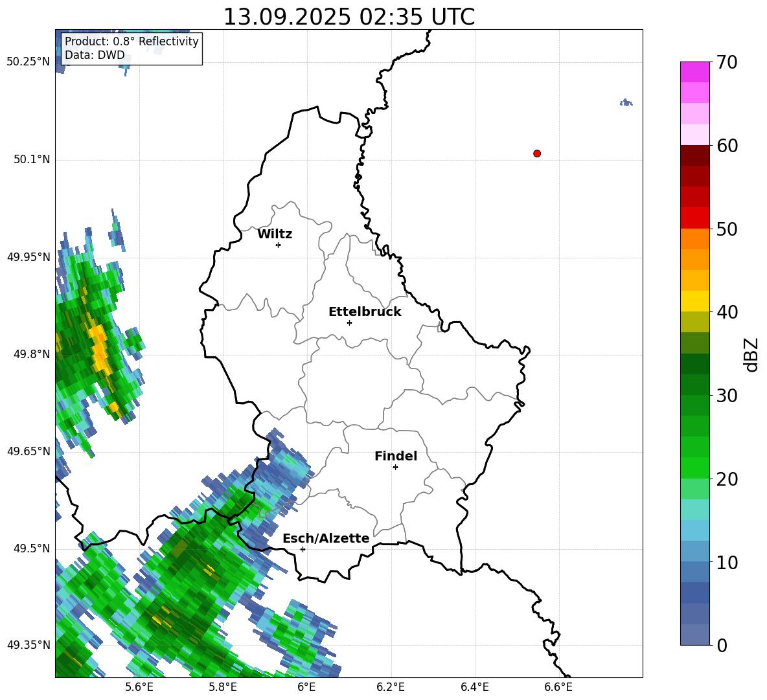Click the Wiltz station label
This screenshot has width=767, height=700.
point(275,234)
